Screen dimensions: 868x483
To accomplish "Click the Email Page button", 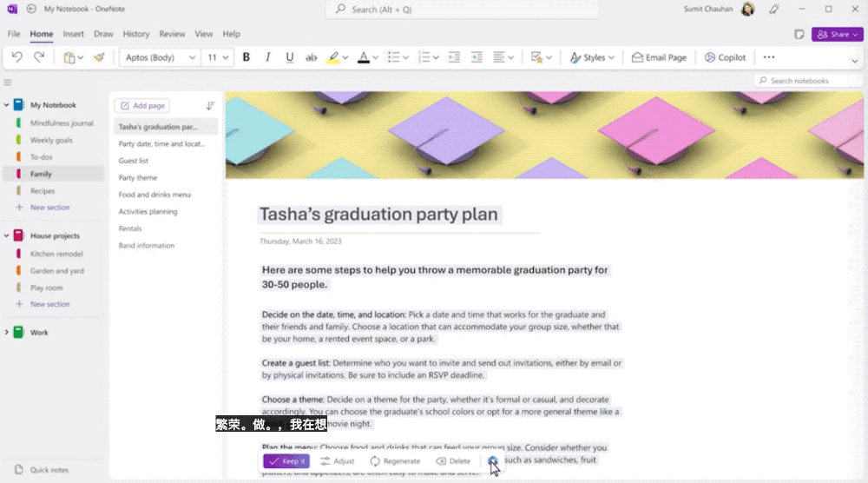I will 659,57.
